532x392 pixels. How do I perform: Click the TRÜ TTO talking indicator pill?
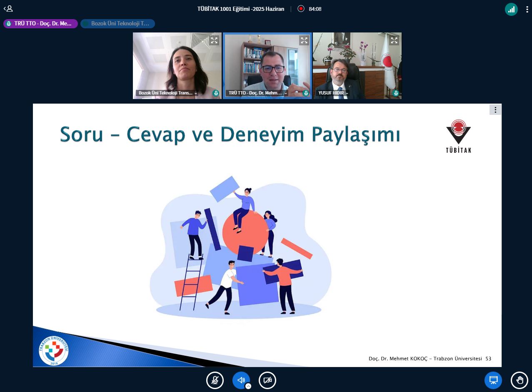pos(40,24)
